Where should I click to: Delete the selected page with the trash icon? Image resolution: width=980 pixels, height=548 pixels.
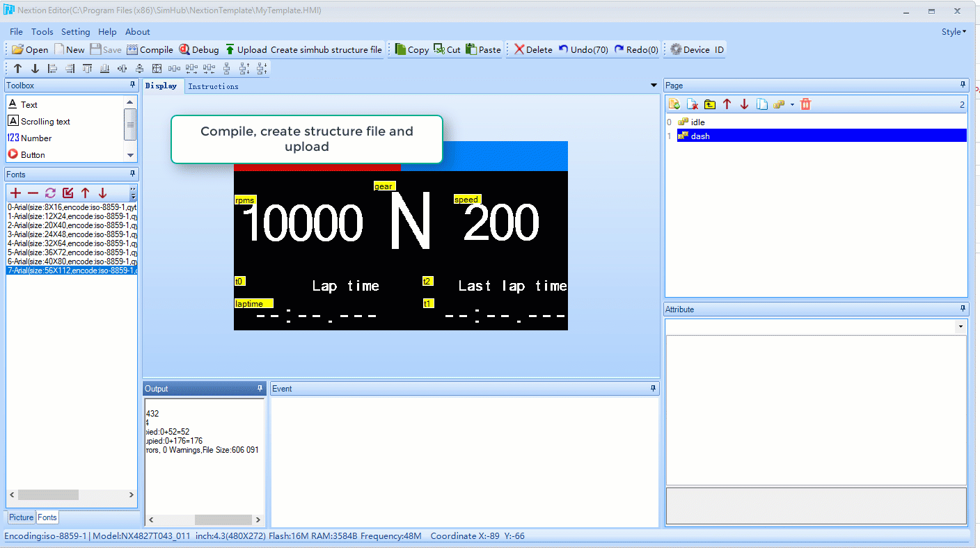click(x=806, y=104)
